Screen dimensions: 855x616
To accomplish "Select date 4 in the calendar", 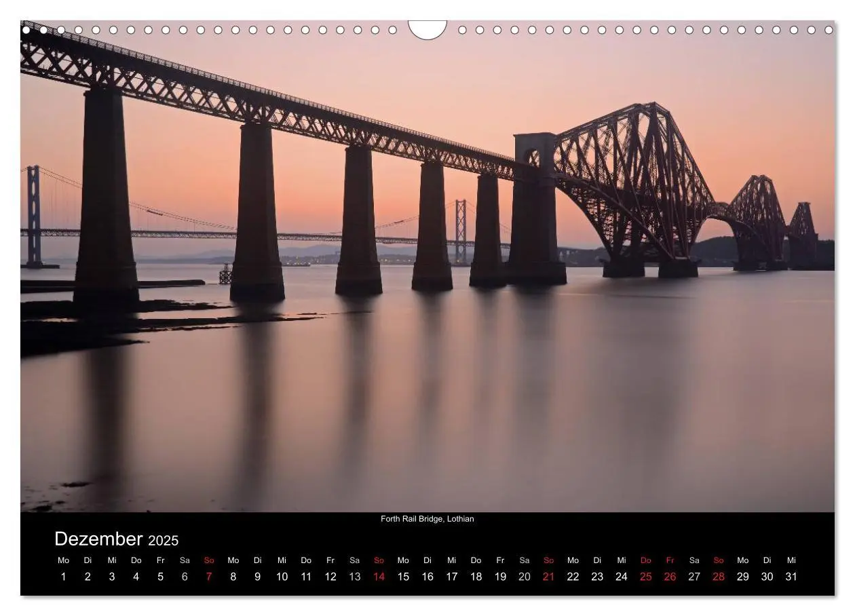I will [x=136, y=577].
